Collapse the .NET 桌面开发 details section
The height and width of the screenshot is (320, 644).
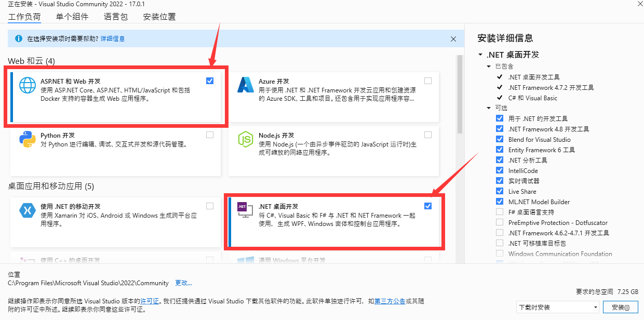click(480, 55)
